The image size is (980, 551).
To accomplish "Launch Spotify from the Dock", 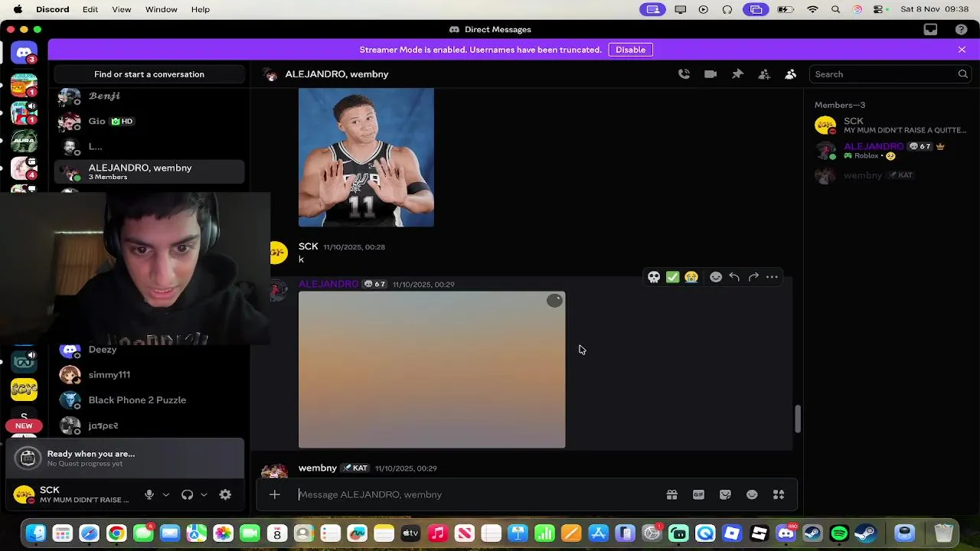I will point(839,533).
